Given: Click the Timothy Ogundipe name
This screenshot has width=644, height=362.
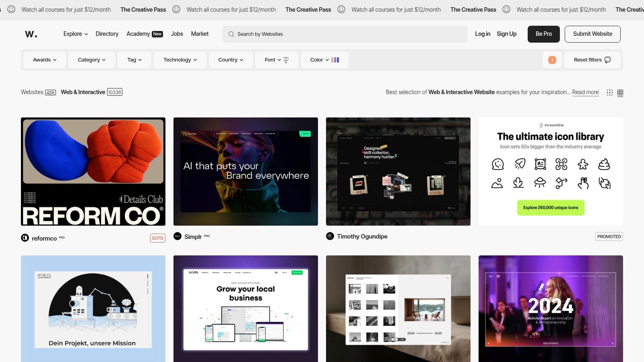Looking at the screenshot, I should point(362,237).
